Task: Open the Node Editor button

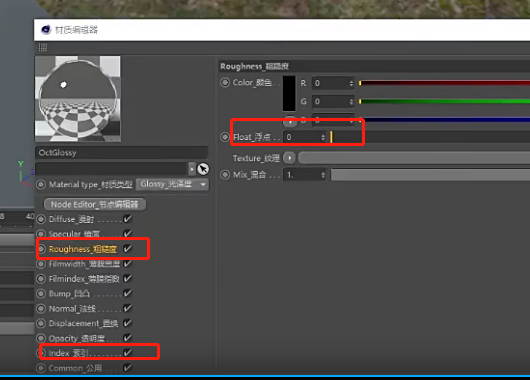Action: tap(95, 204)
